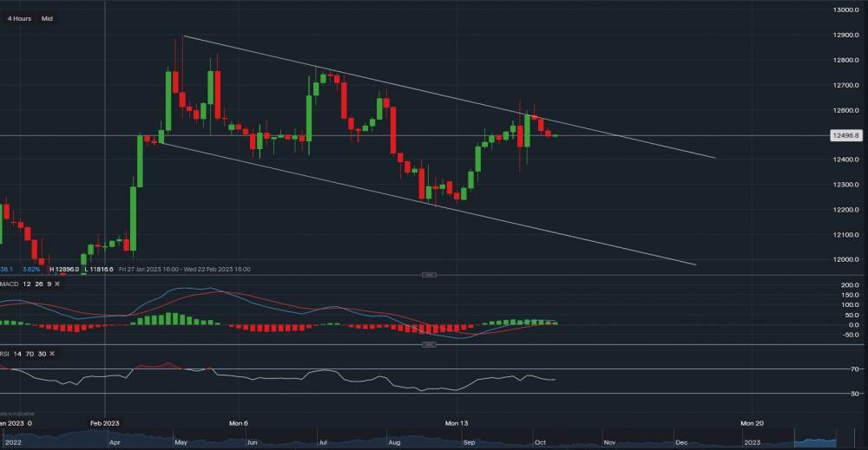Click the highlighted range in navigator timeline
The width and height of the screenshot is (868, 450).
click(x=820, y=433)
